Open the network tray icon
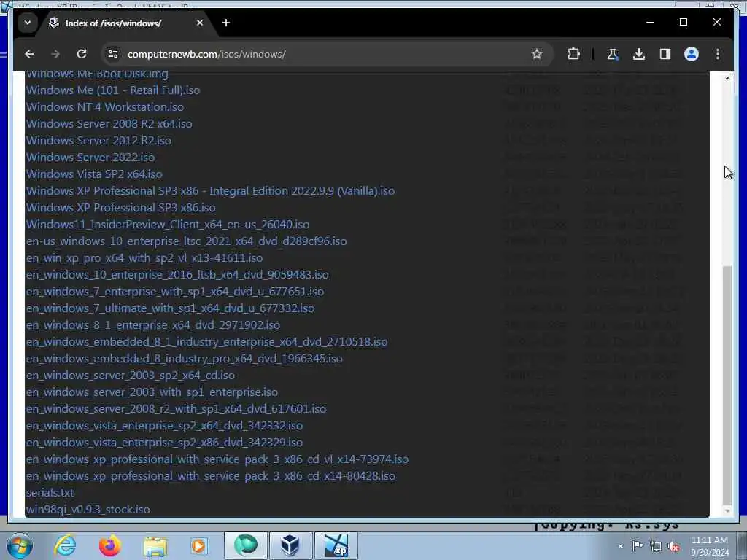Image resolution: width=747 pixels, height=560 pixels. pyautogui.click(x=656, y=547)
